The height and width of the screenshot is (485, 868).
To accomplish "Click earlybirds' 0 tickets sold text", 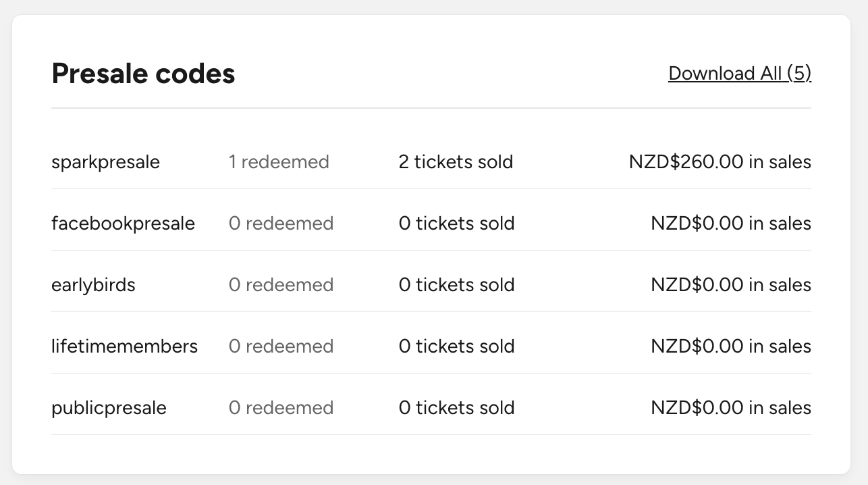I will tap(456, 285).
